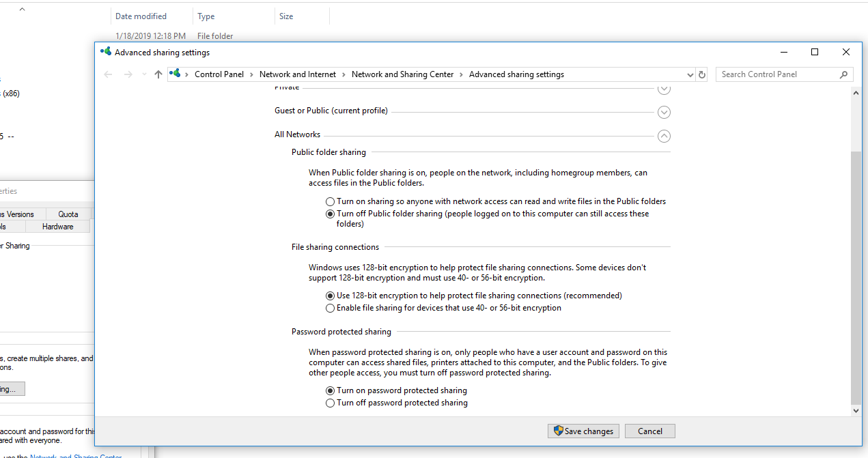
Task: Expand chevron after Network and Sharing Center
Action: click(461, 74)
